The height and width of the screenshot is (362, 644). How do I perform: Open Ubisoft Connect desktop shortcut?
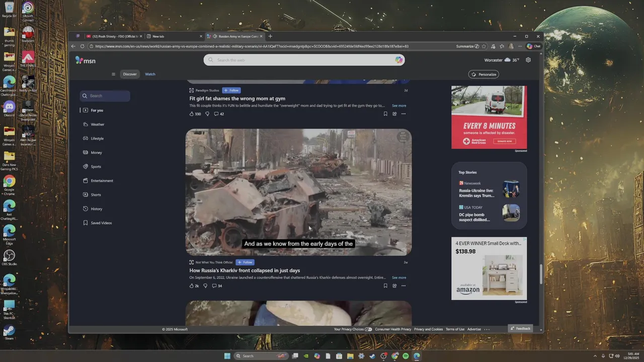28,11
